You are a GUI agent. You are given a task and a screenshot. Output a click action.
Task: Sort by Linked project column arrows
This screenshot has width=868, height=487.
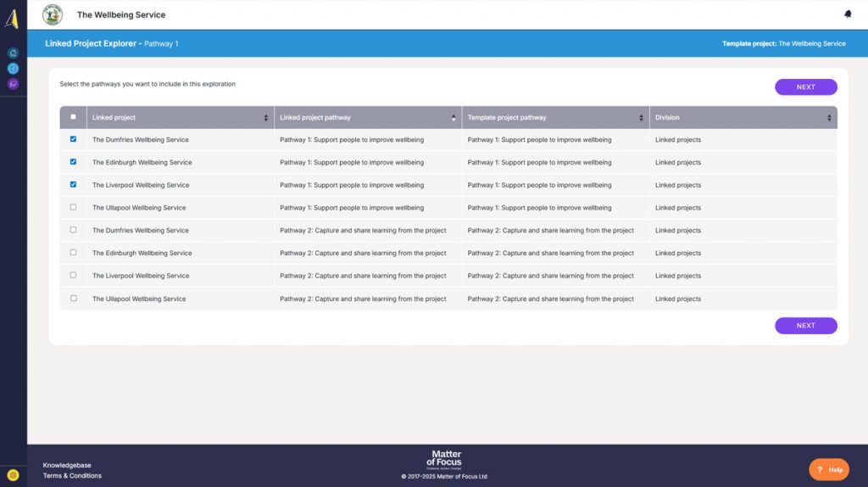click(x=265, y=118)
